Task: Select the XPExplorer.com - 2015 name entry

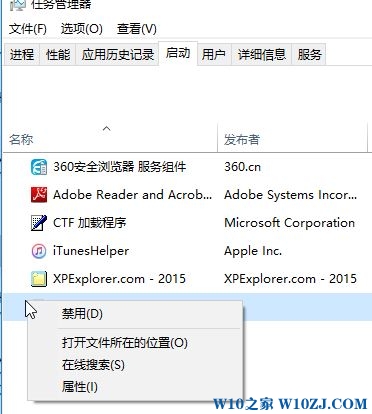Action: pos(119,279)
